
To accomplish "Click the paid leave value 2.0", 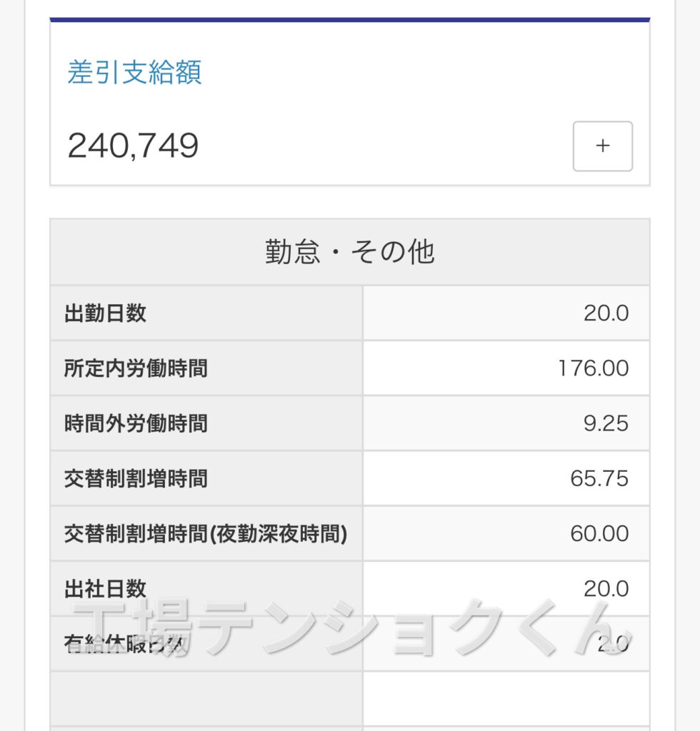I will click(613, 644).
